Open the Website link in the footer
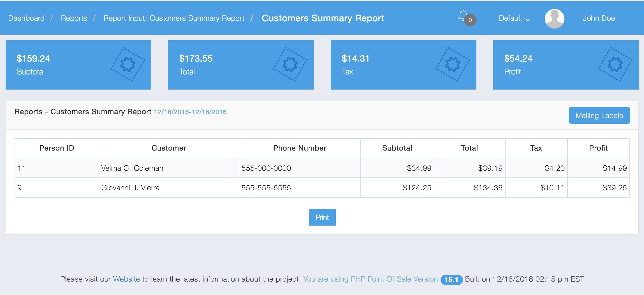The width and height of the screenshot is (644, 295). pyautogui.click(x=126, y=279)
